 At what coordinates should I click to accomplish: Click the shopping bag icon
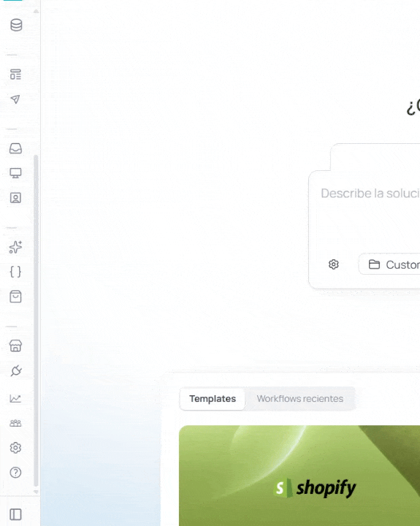(x=15, y=297)
